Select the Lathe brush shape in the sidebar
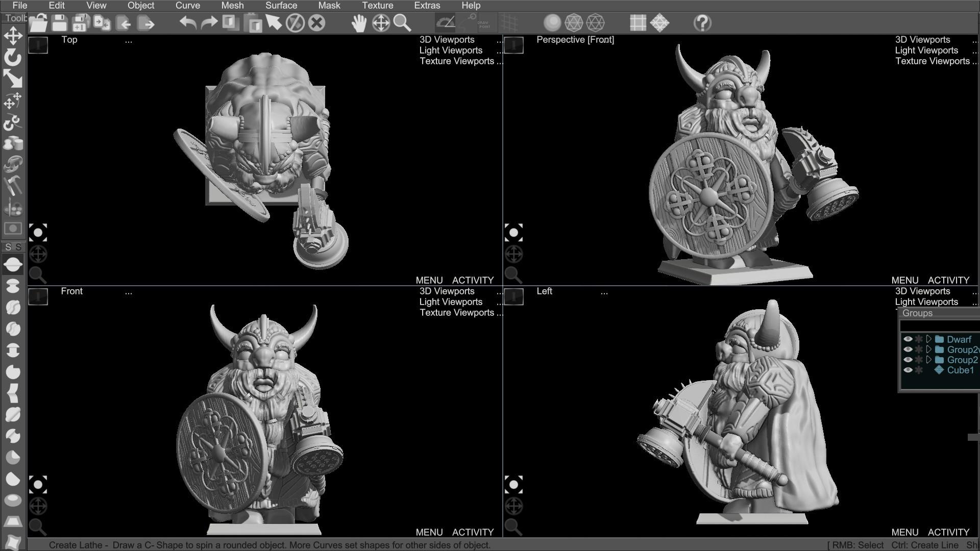This screenshot has height=551, width=980. click(x=13, y=264)
